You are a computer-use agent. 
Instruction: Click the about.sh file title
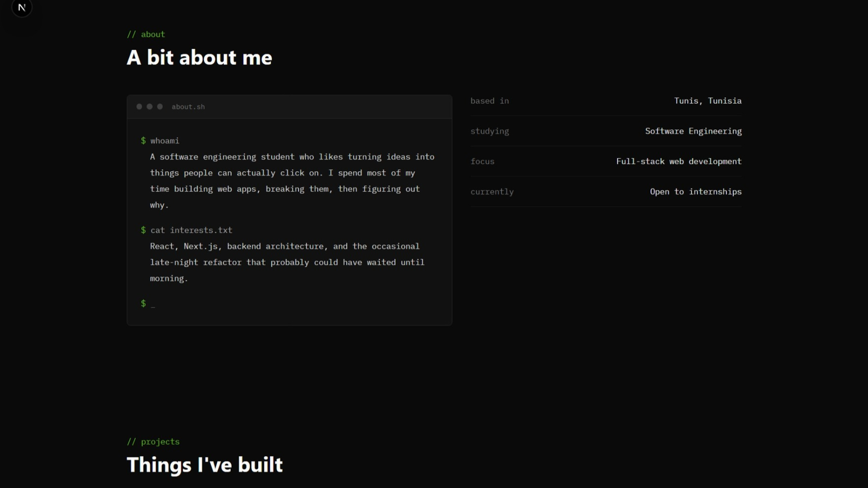pyautogui.click(x=188, y=107)
